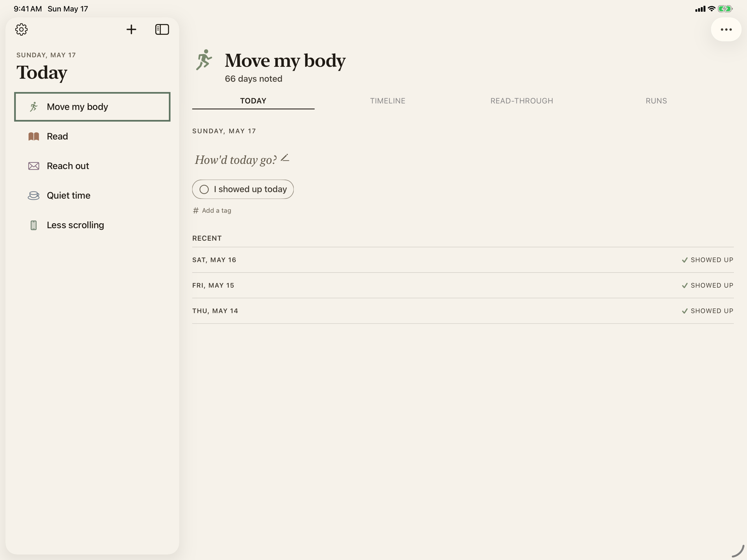The image size is (747, 560).
Task: Open the RUNS tab
Action: point(656,101)
